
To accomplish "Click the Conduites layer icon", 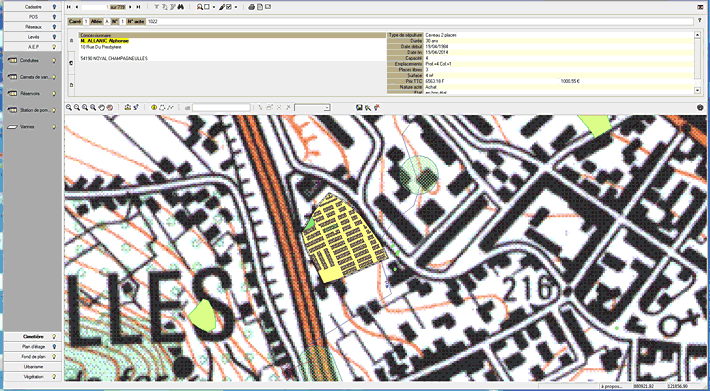I will [12, 60].
